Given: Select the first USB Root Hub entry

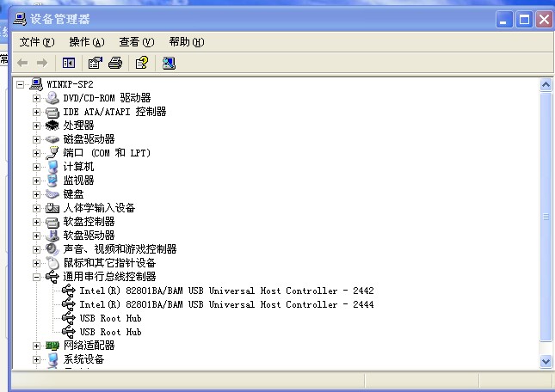Looking at the screenshot, I should [110, 318].
